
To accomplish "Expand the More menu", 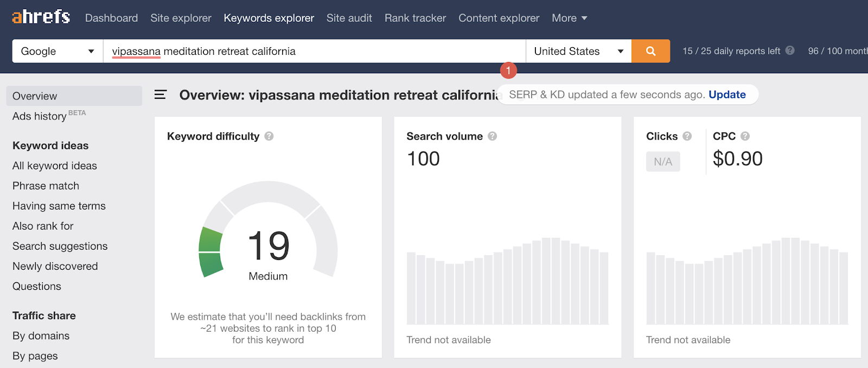I will [x=569, y=18].
